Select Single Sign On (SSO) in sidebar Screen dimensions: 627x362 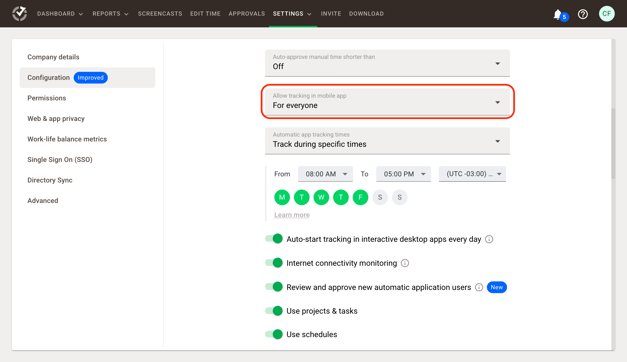(60, 160)
